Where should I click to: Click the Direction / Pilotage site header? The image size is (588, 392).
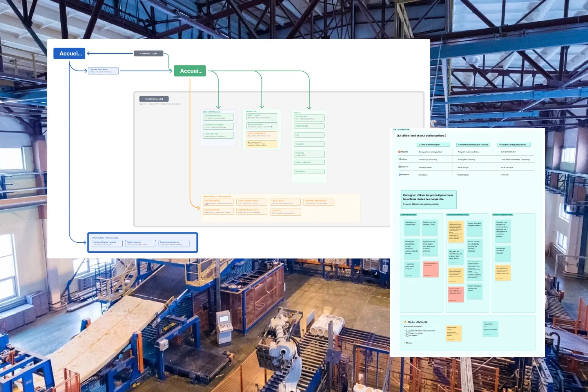(x=514, y=145)
